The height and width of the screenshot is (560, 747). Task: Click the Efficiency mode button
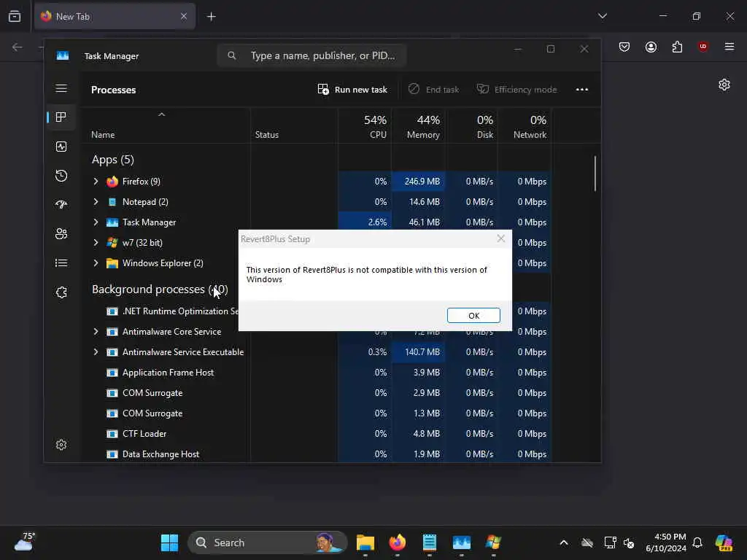click(x=517, y=90)
